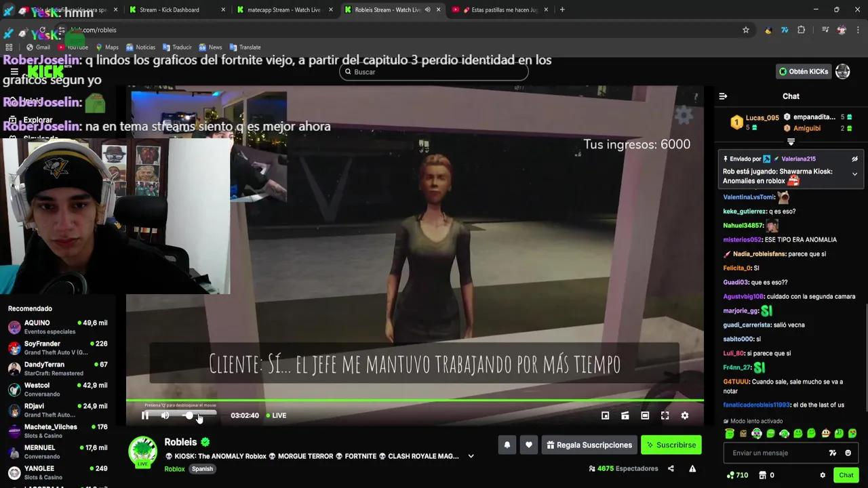Toggle notification bell for Robleis
868x488 pixels.
[507, 445]
